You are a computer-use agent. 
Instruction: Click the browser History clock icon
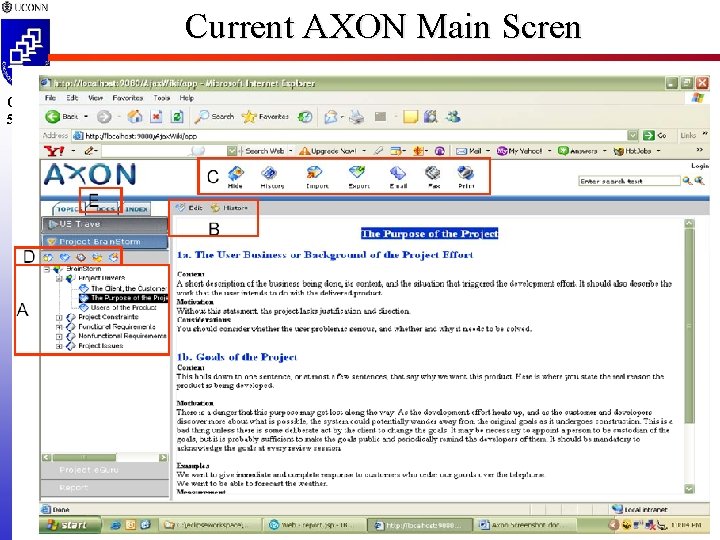(x=305, y=117)
